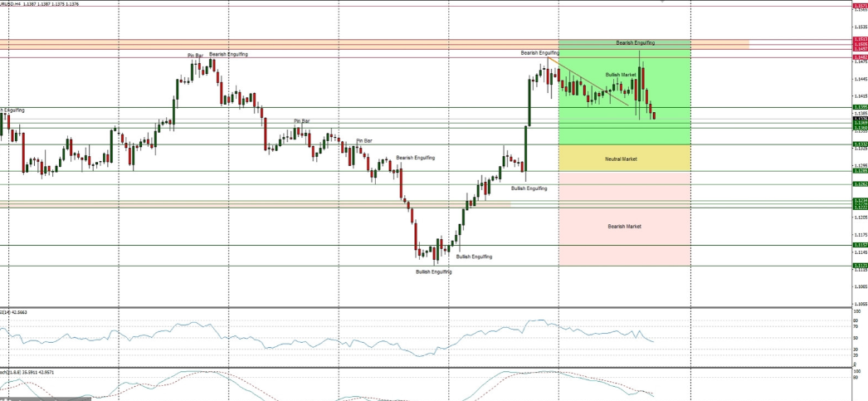This screenshot has height=401, width=868.
Task: Select the beige support band on the left
Action: 249,204
